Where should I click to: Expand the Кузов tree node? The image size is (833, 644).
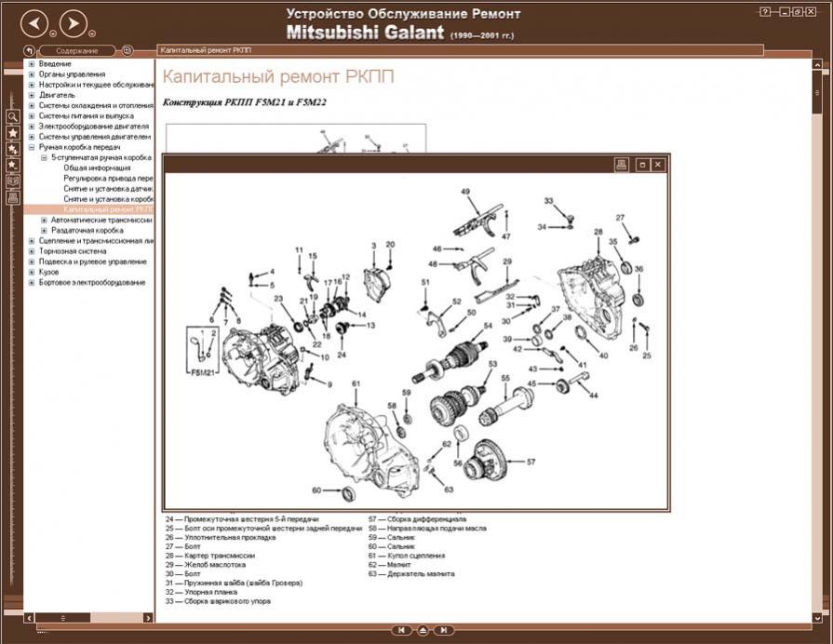pyautogui.click(x=32, y=272)
